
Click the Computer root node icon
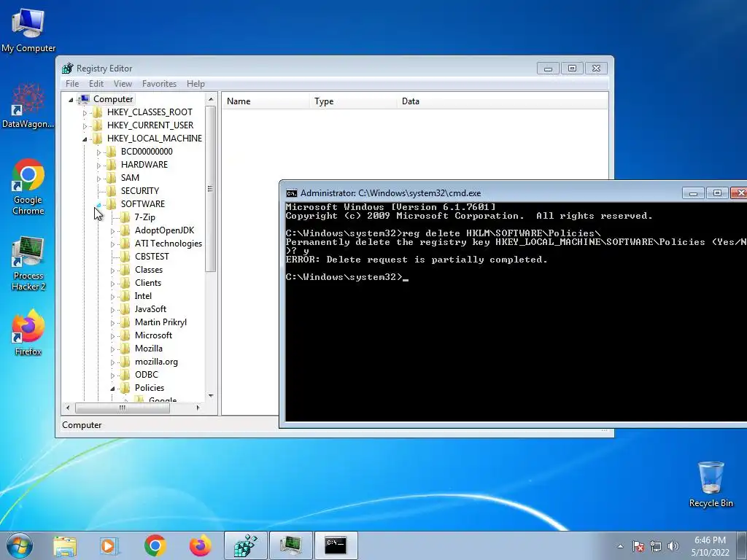84,99
